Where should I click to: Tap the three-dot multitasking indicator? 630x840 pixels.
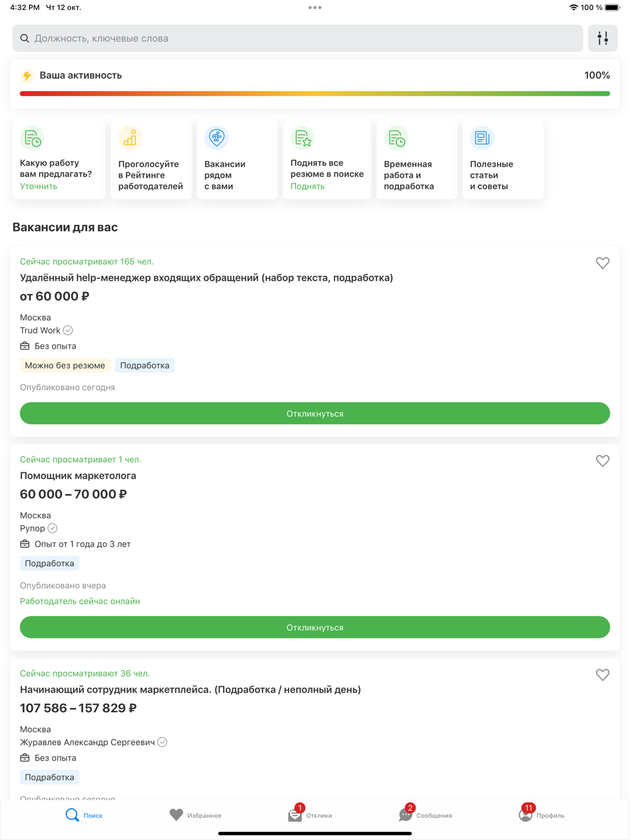[x=315, y=8]
